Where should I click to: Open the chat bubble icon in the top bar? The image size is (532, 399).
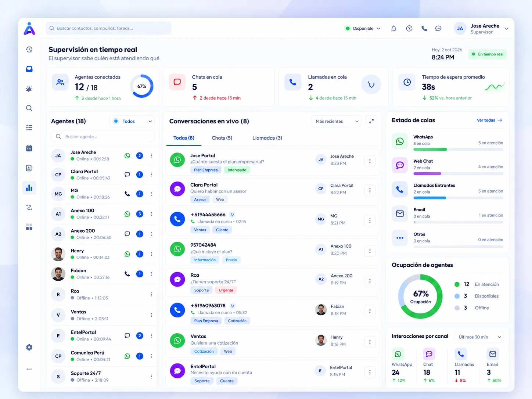coord(438,29)
